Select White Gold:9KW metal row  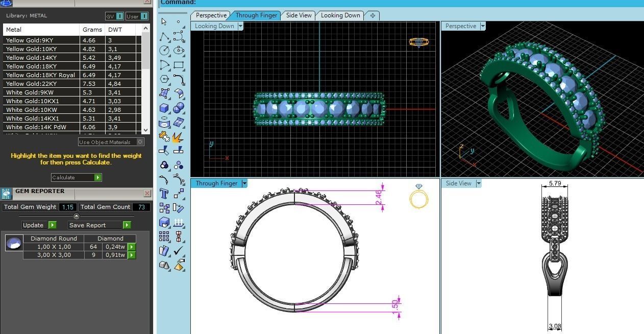72,92
